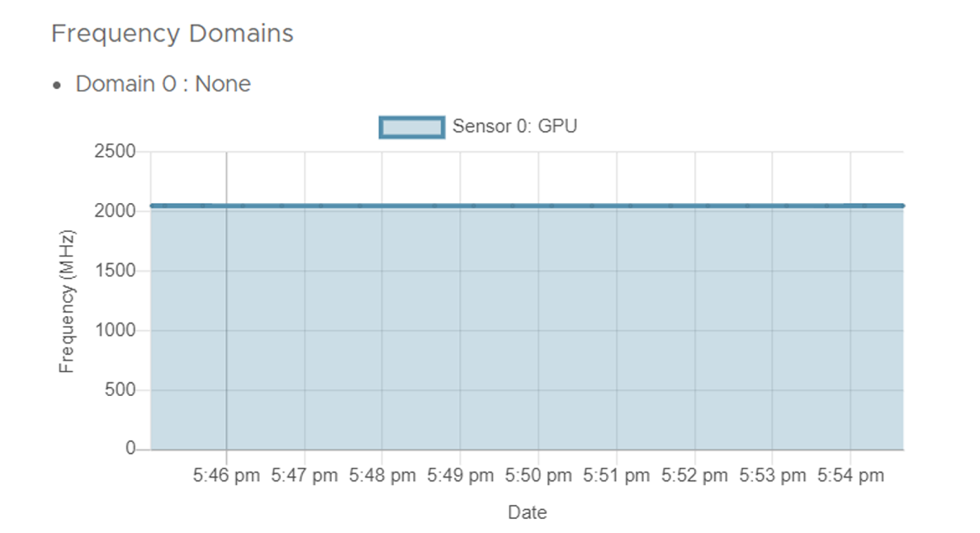Click the 5:51 pm time axis label
Viewport: 980px width, 533px height.
[617, 476]
